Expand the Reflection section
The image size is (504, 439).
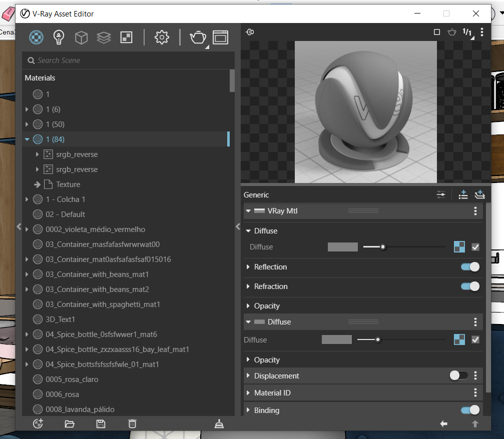(x=248, y=267)
